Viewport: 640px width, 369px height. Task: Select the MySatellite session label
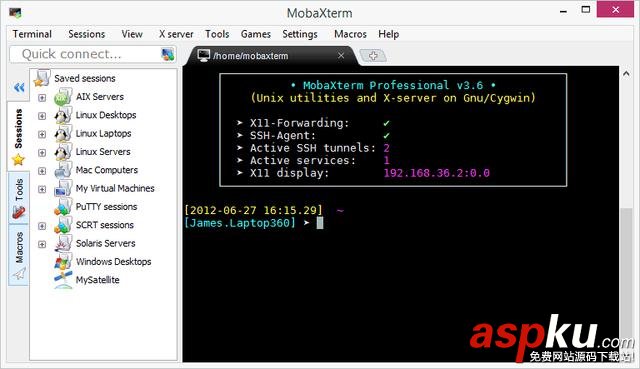coord(98,280)
